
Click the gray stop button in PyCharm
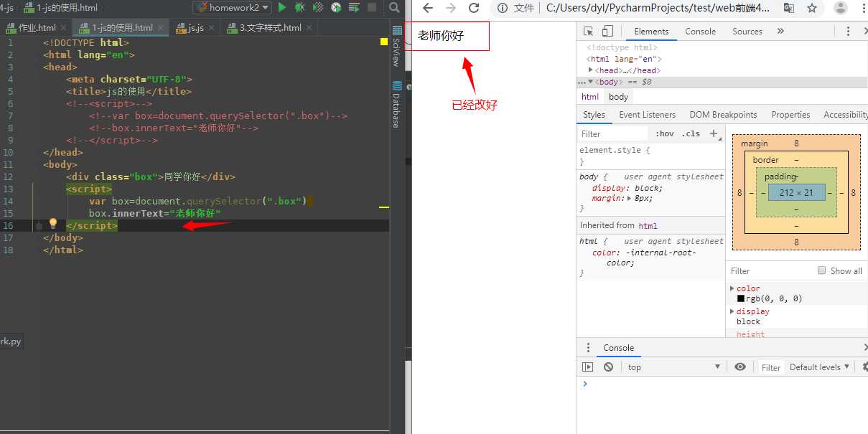click(372, 7)
